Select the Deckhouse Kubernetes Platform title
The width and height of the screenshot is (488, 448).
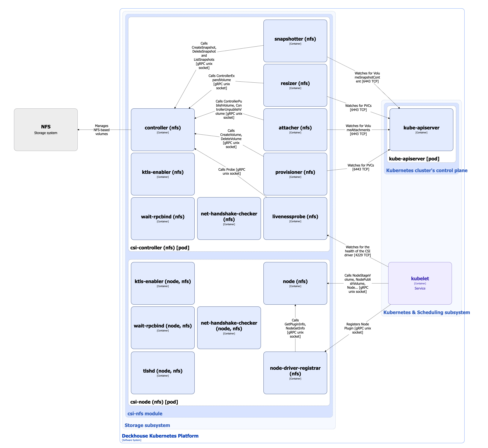[x=160, y=436]
